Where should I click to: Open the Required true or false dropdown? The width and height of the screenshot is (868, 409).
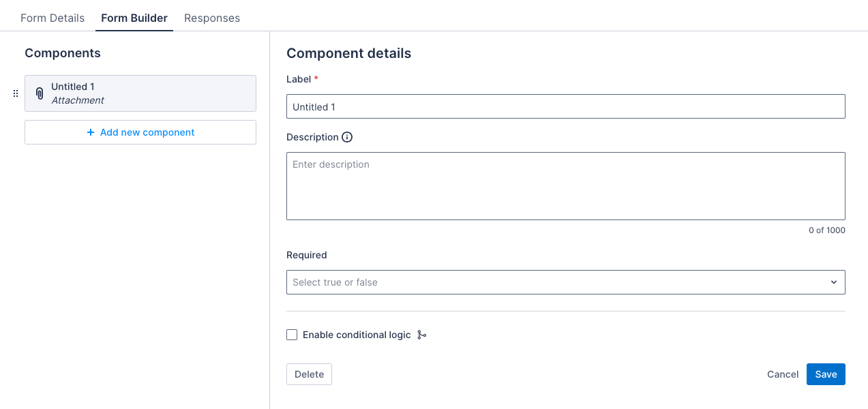click(565, 282)
